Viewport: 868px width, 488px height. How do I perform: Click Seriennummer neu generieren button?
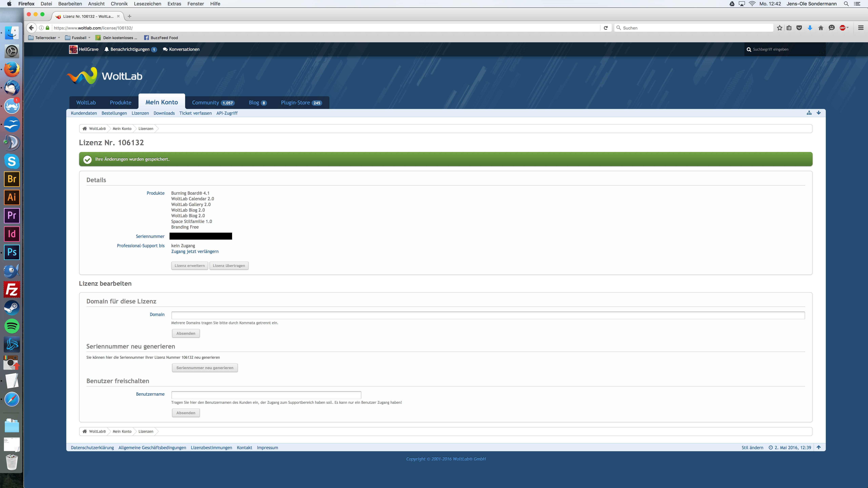click(204, 368)
